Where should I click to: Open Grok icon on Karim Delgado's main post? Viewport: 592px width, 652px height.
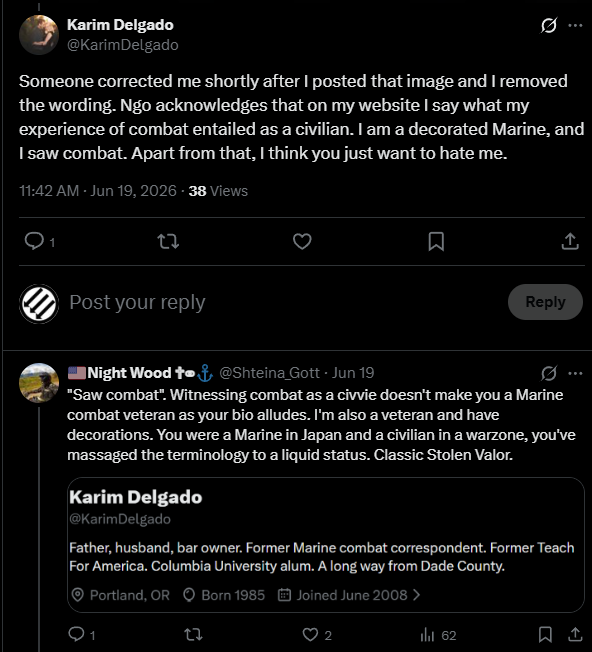[x=549, y=25]
